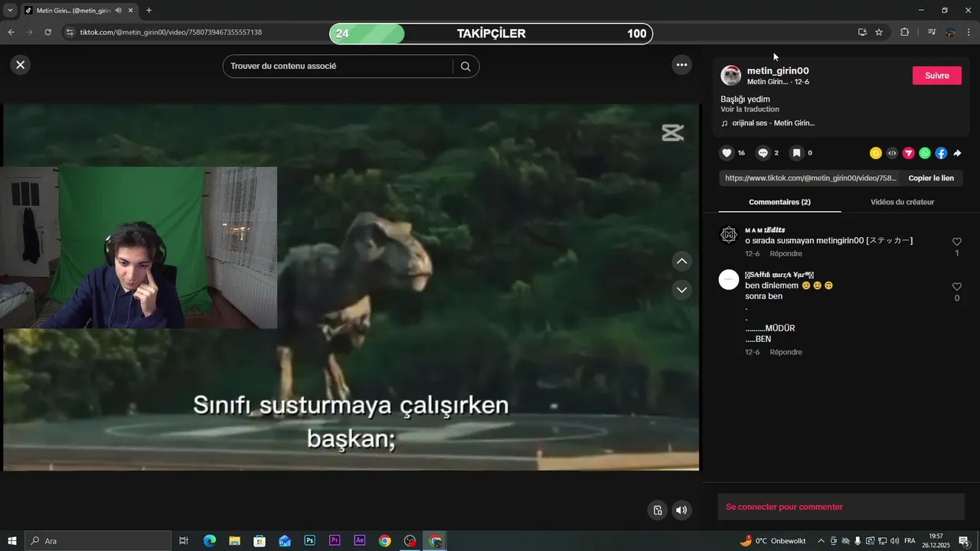Go back with the browser back arrow
Image resolution: width=980 pixels, height=551 pixels.
(11, 32)
